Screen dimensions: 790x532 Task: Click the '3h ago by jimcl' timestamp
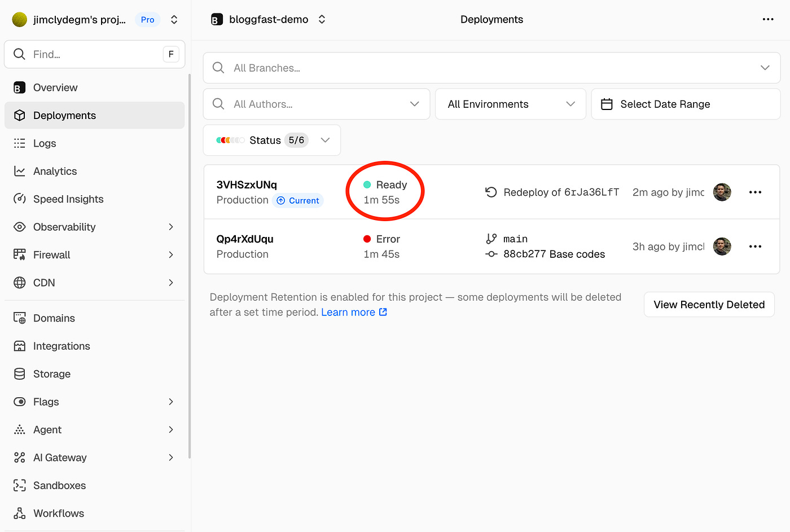pos(668,247)
